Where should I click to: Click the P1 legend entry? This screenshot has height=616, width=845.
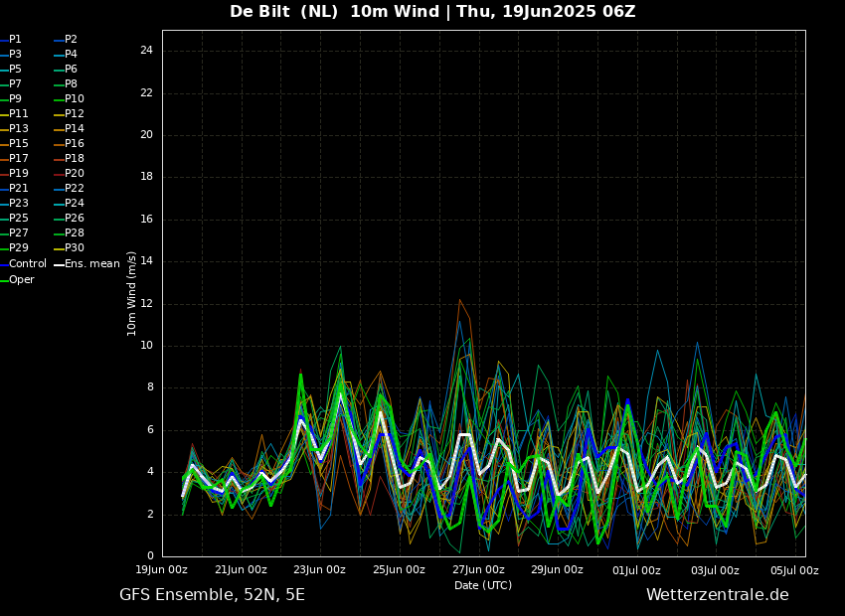(15, 40)
